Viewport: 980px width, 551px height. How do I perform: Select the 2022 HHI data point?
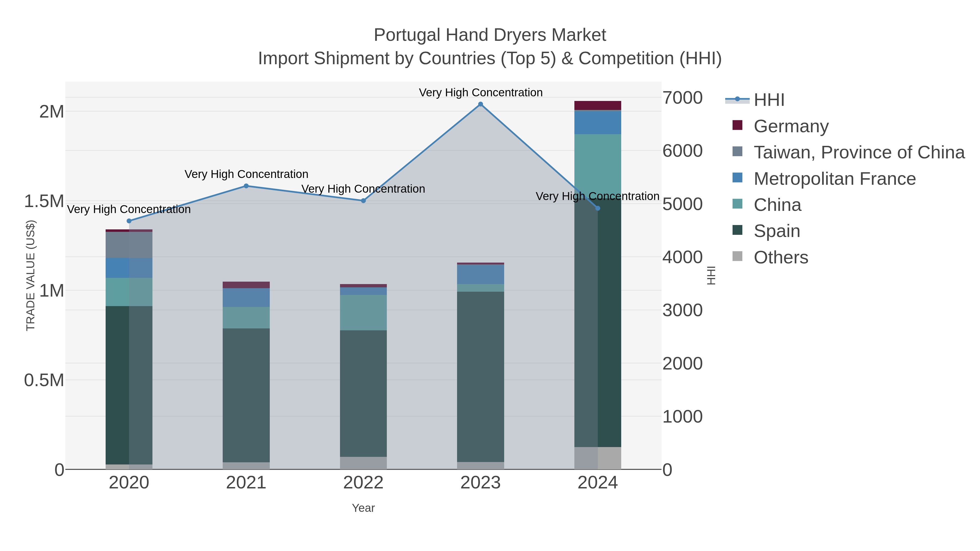[x=363, y=201]
